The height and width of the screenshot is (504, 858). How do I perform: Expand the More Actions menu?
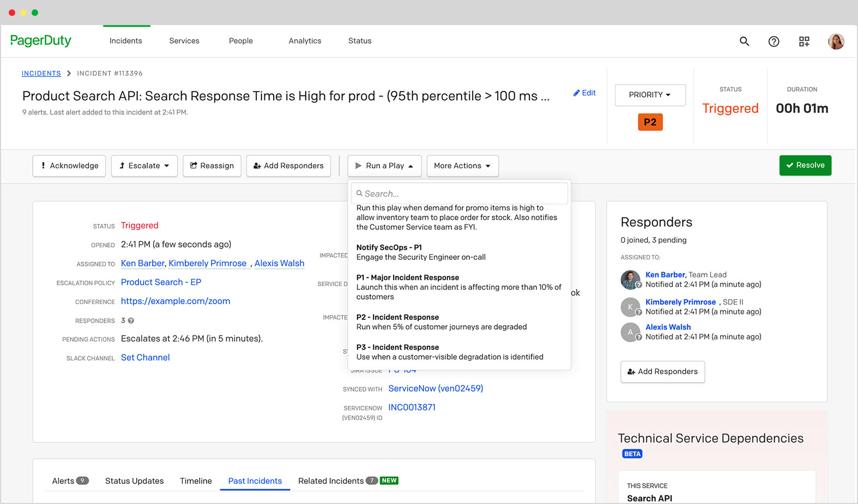coord(462,166)
